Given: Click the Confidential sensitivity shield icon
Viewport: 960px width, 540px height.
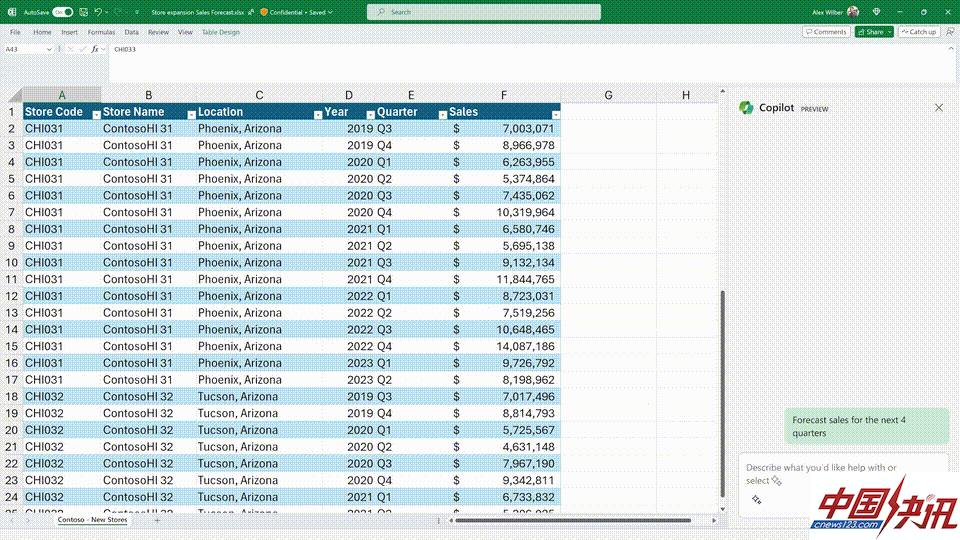Looking at the screenshot, I should (264, 12).
